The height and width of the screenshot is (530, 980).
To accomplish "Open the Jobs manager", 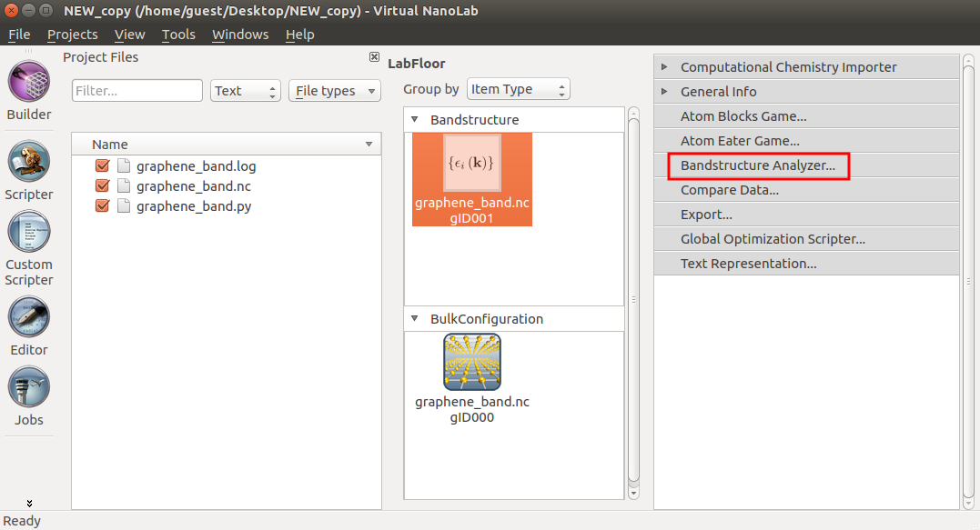I will (x=29, y=396).
